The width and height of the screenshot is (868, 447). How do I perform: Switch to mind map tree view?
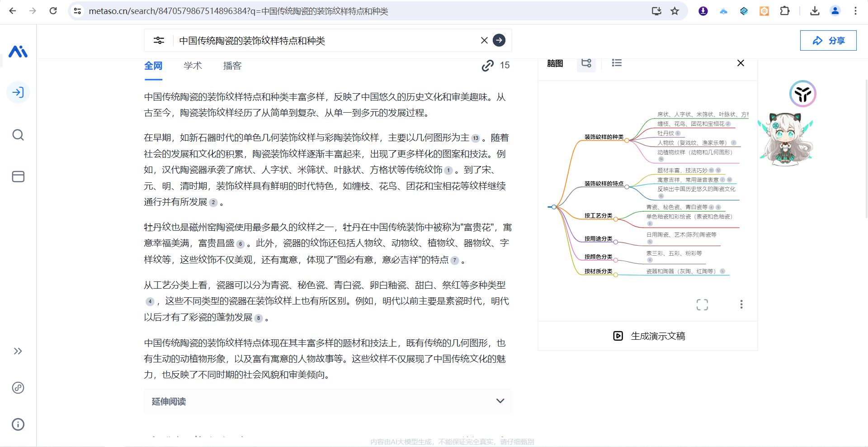(586, 63)
